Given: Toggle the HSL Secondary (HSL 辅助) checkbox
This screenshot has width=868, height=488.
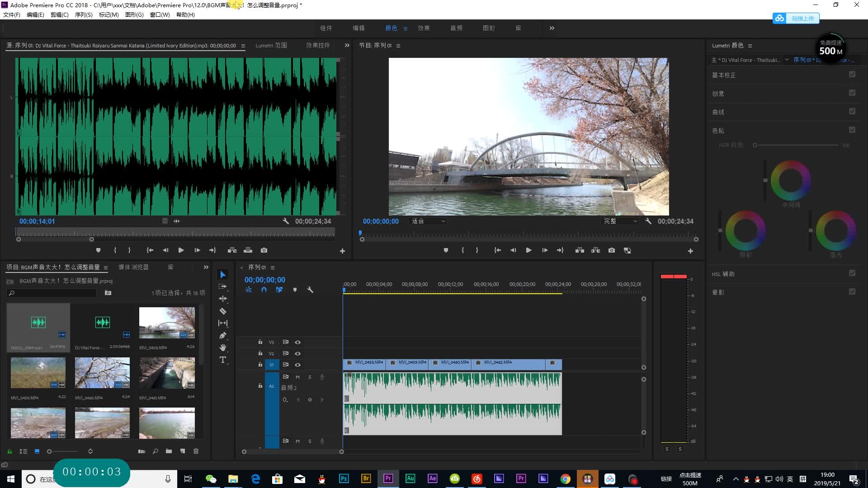Looking at the screenshot, I should tap(852, 273).
